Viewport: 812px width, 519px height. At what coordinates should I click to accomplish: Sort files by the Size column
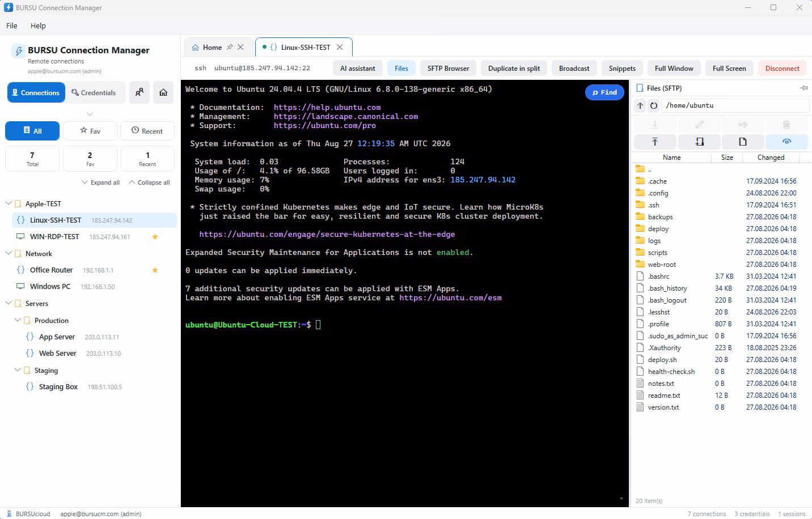pos(727,158)
